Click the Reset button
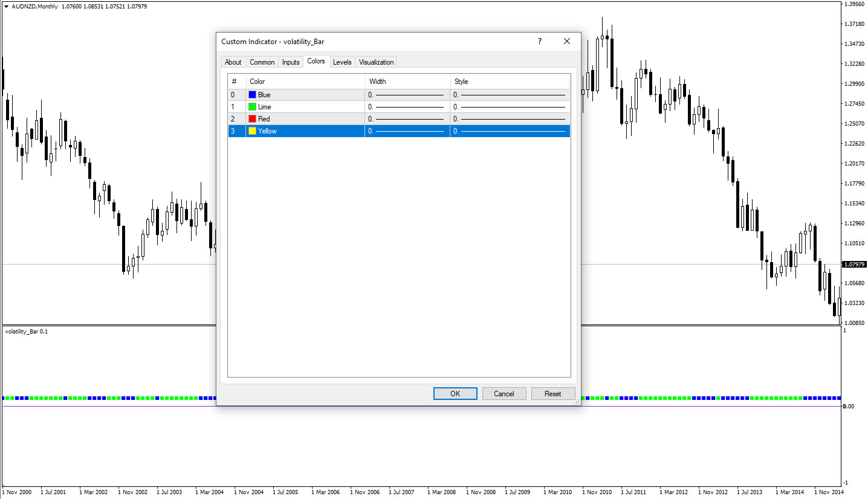The height and width of the screenshot is (499, 868). [x=552, y=394]
